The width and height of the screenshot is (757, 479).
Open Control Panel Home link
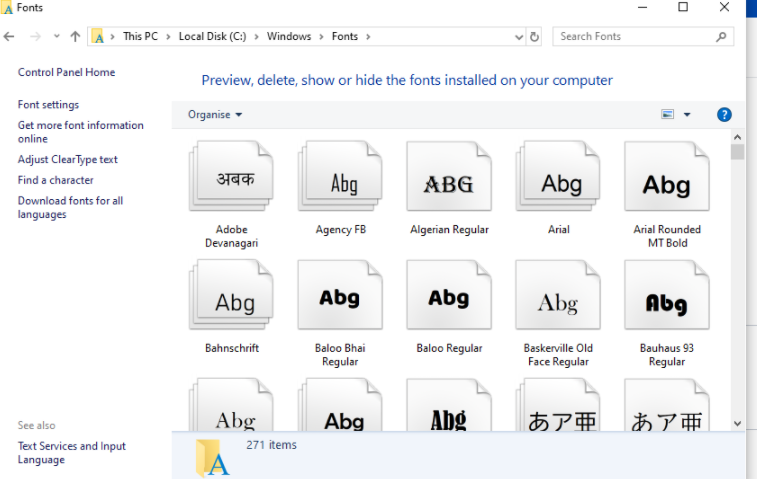[x=66, y=72]
